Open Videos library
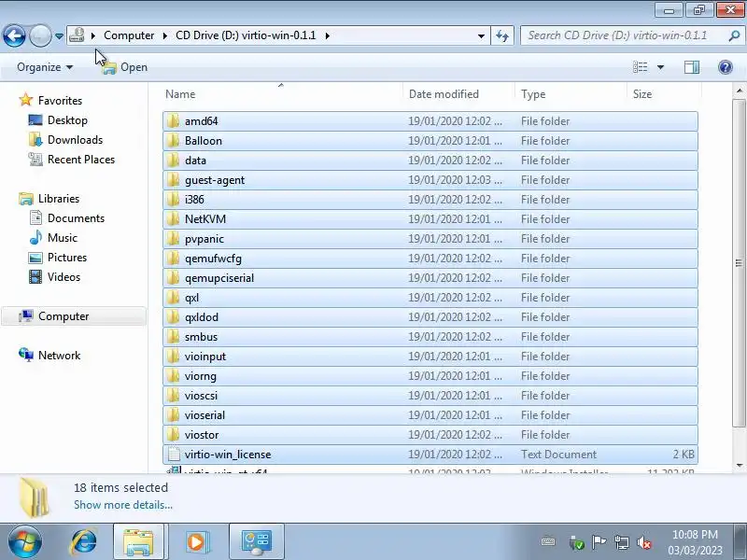Viewport: 747px width, 560px height. click(x=63, y=276)
